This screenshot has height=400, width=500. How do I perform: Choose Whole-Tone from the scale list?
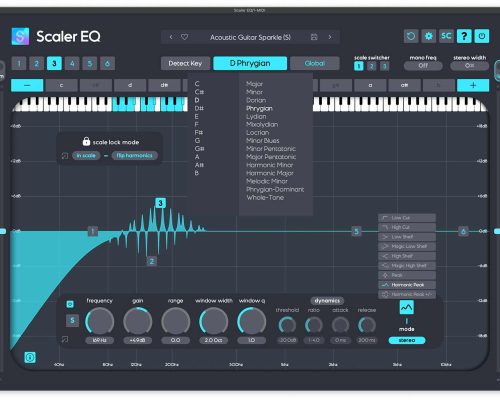click(x=265, y=197)
